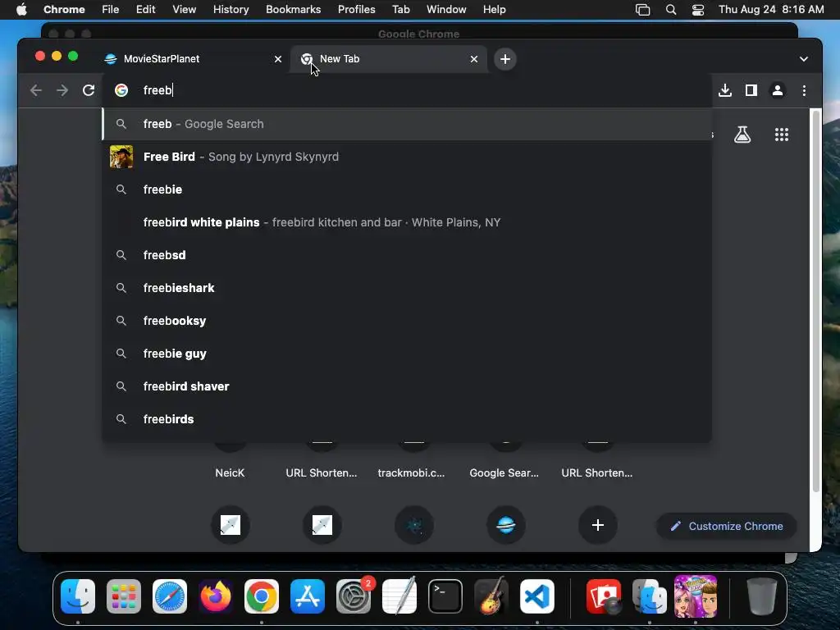Choose the 'freeb - Google Search' suggestion

[407, 124]
